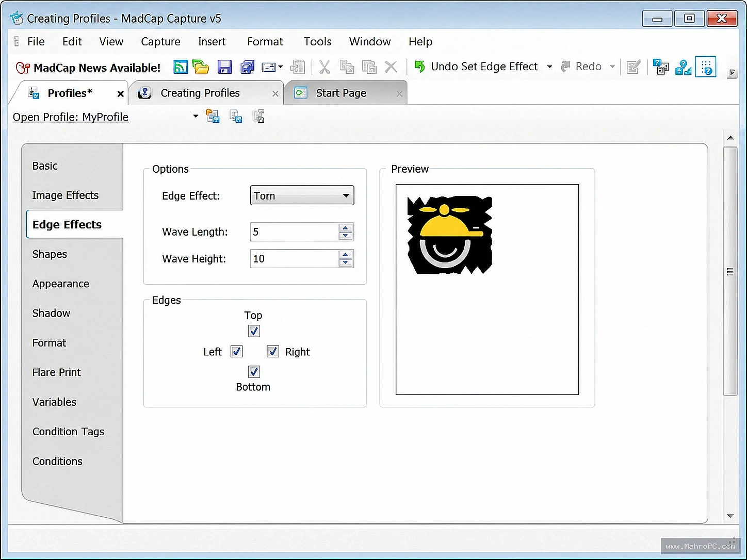Increase Wave Height with up spinner
The image size is (747, 560).
[x=346, y=254]
